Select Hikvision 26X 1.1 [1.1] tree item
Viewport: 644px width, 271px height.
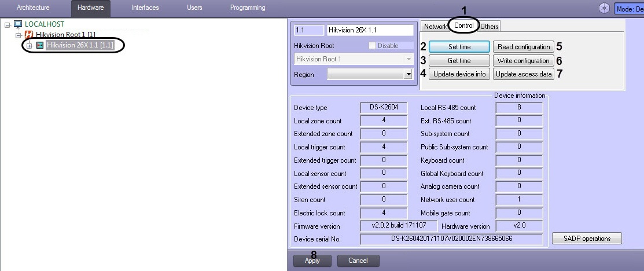tap(80, 45)
